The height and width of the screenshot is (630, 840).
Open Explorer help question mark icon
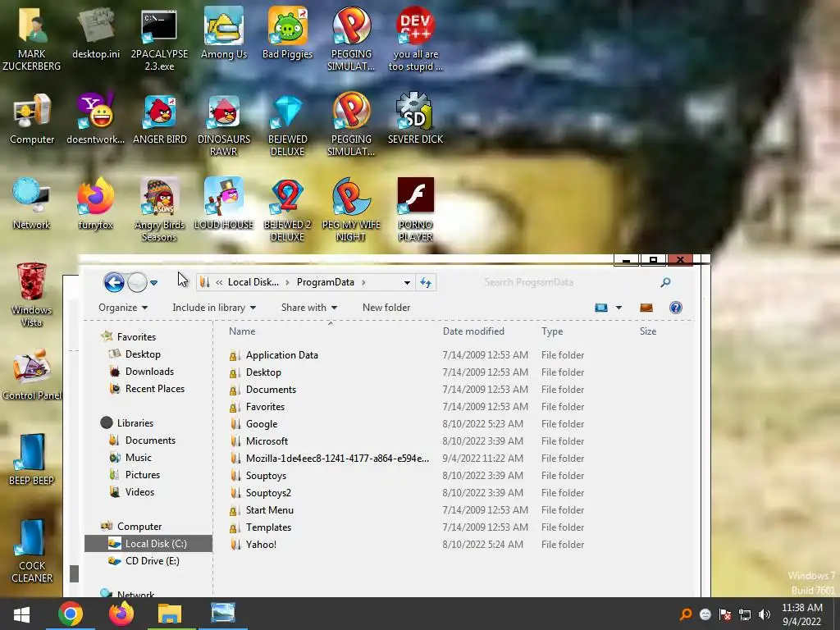click(x=676, y=308)
